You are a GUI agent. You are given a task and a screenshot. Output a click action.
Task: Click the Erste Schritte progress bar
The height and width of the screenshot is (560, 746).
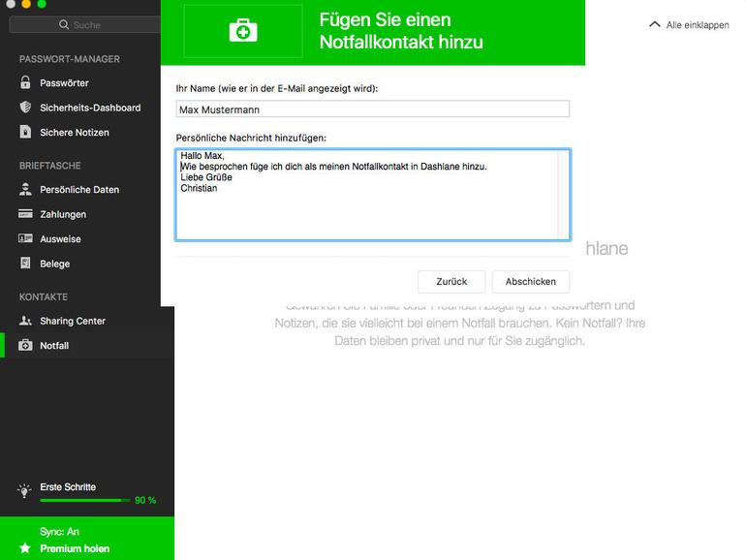click(84, 500)
